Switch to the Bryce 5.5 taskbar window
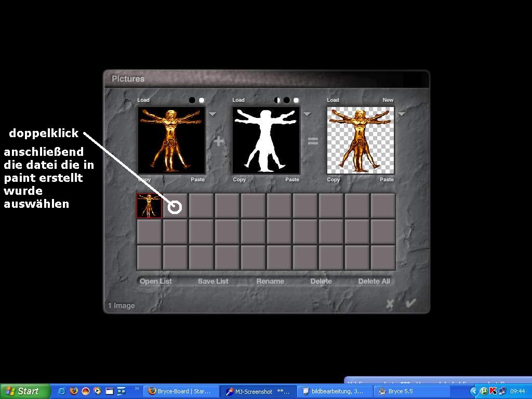 411,392
